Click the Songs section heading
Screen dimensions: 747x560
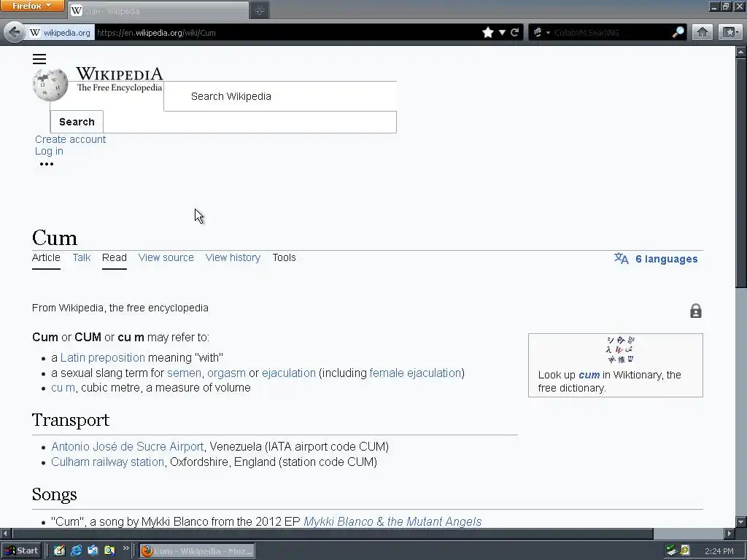pyautogui.click(x=54, y=494)
